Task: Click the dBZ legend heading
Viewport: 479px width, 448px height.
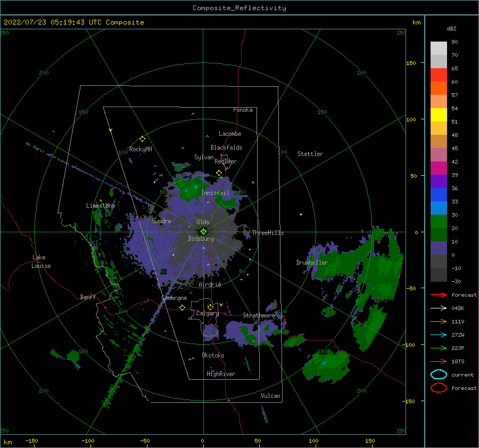Action: (x=451, y=28)
